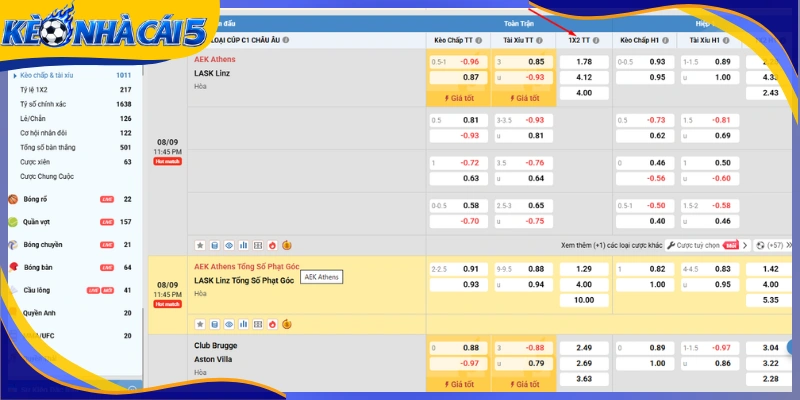
Task: Expand the double-chevron beside (+57)
Action: (x=789, y=245)
